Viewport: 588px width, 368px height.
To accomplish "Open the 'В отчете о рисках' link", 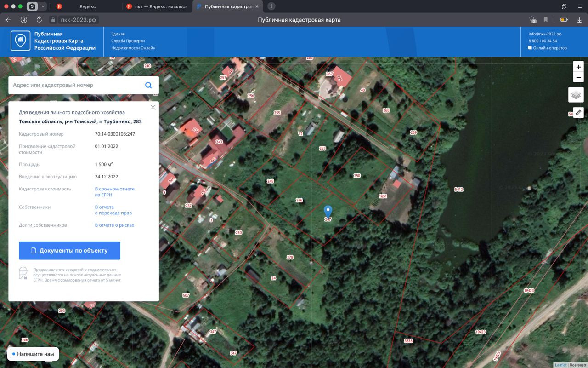I will [114, 225].
